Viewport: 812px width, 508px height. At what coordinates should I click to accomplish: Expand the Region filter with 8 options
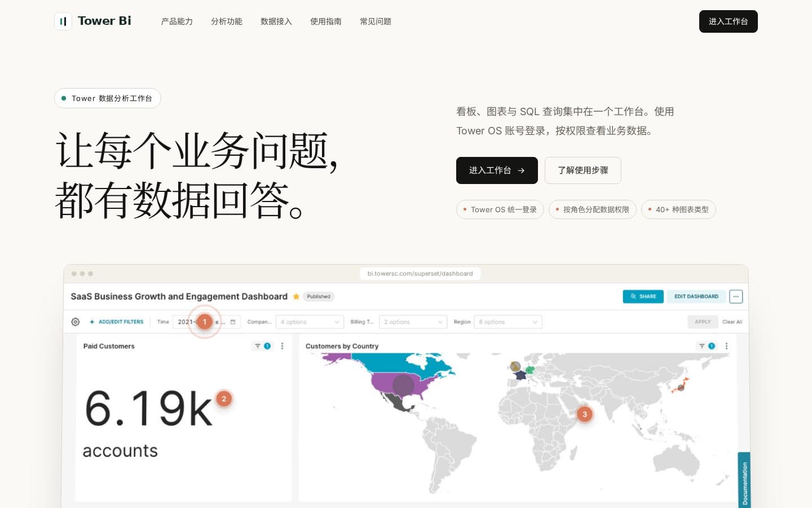[508, 322]
